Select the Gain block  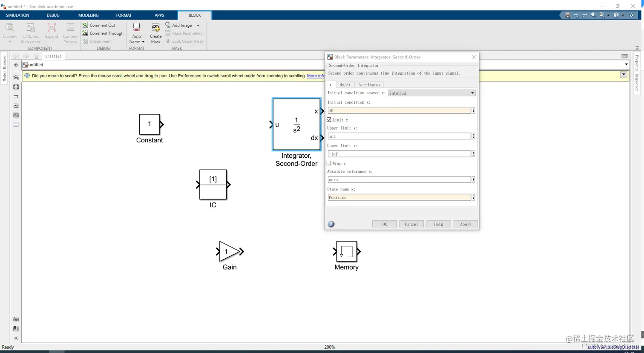[229, 252]
